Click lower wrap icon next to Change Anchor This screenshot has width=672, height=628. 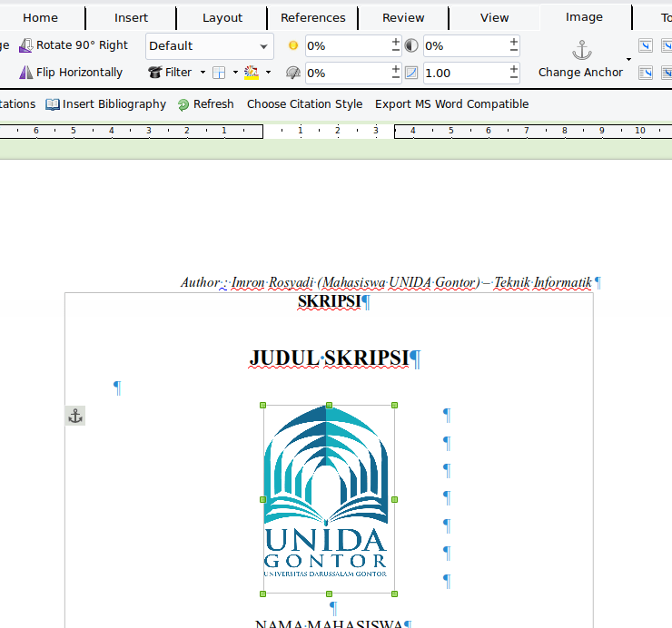point(646,73)
